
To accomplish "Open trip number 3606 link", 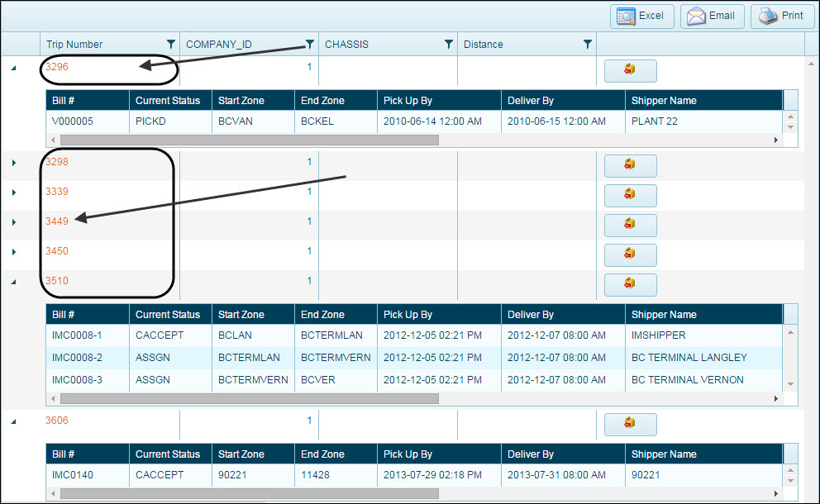I will (x=56, y=421).
